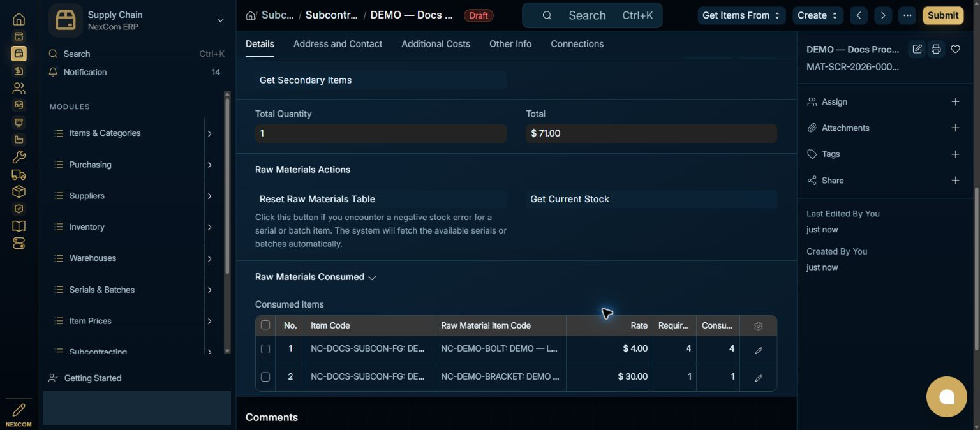Switch to Address and Contact tab

(x=338, y=44)
